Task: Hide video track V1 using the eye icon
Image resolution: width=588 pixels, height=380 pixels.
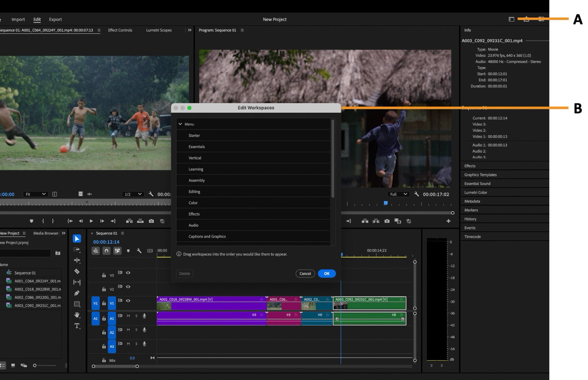Action: click(x=128, y=301)
